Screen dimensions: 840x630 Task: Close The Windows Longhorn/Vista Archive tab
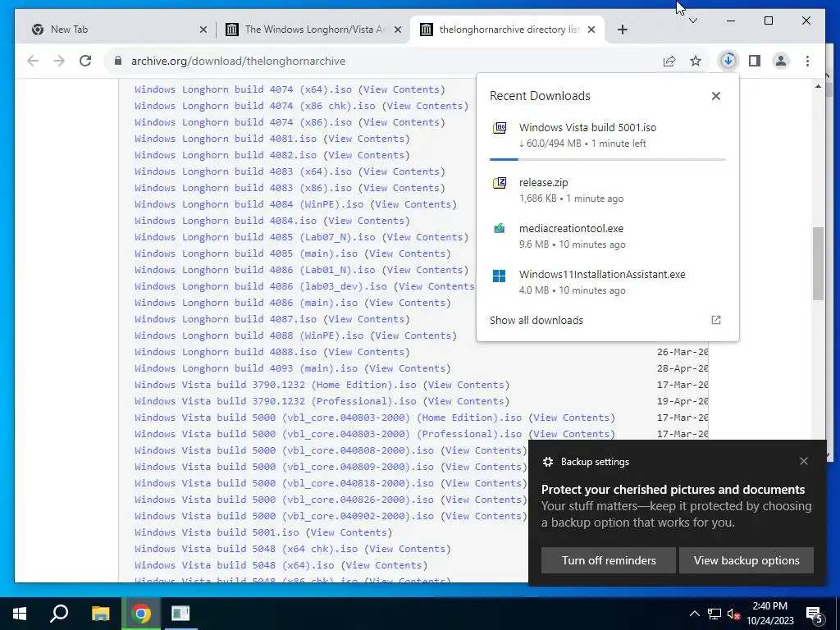point(398,30)
